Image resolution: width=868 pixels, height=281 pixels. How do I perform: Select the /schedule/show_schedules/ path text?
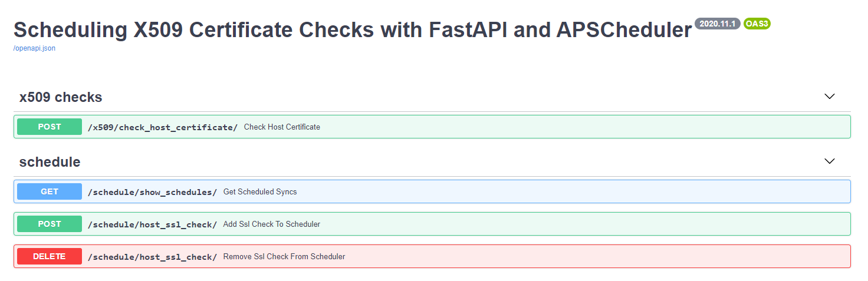152,192
